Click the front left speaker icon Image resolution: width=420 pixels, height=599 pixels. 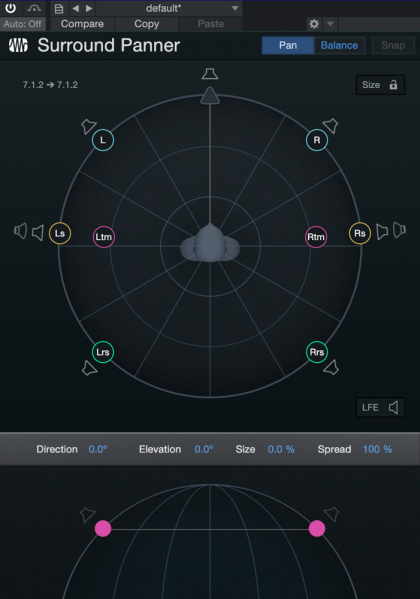click(88, 126)
